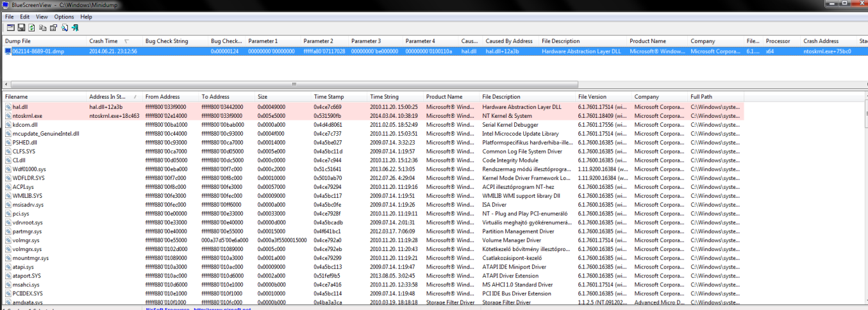Open the Properties toolbar icon
Image resolution: width=868 pixels, height=310 pixels.
click(53, 28)
